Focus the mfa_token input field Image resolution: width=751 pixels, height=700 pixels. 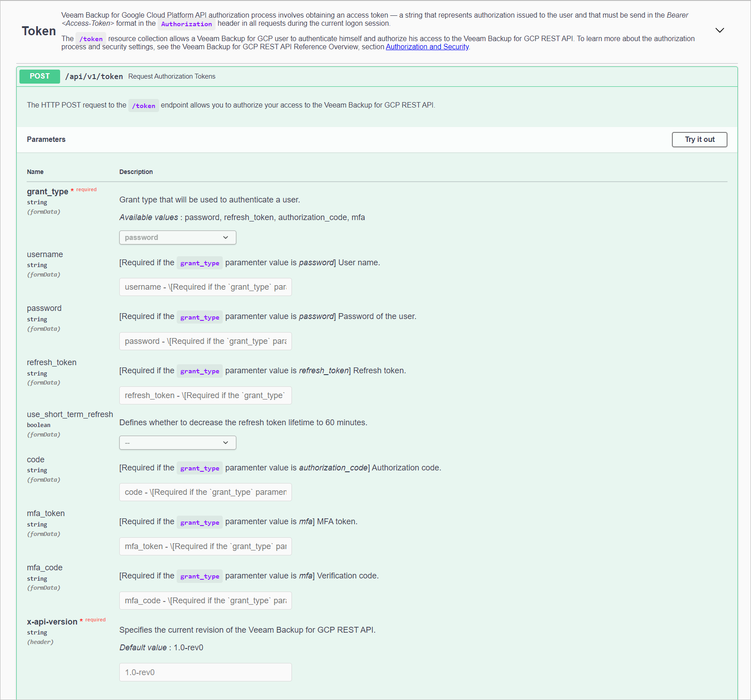[205, 546]
